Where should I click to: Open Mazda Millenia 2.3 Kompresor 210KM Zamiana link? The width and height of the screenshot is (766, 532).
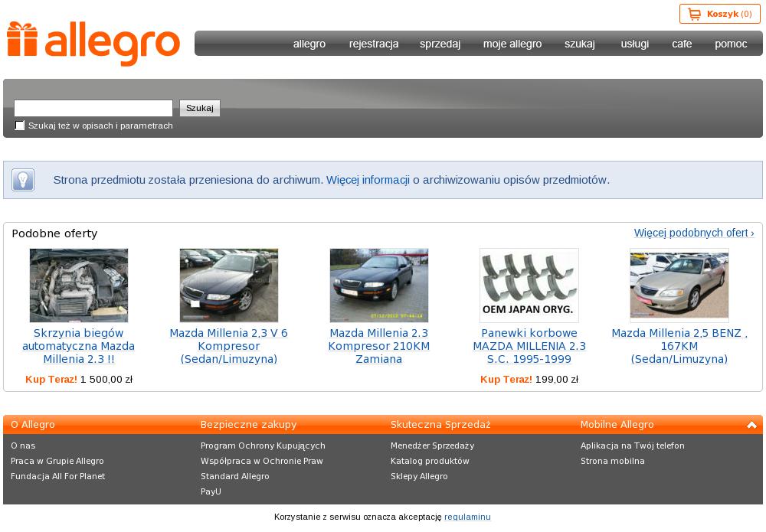click(x=379, y=346)
